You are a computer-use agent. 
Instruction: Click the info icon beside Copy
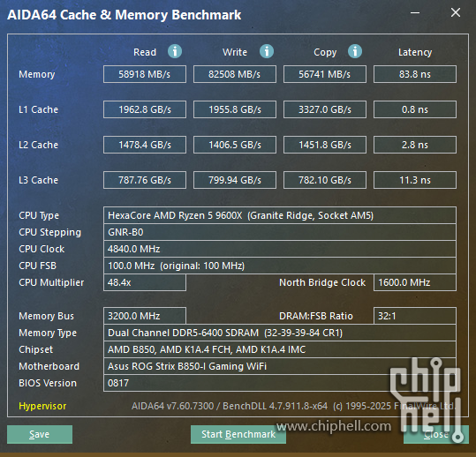(355, 51)
